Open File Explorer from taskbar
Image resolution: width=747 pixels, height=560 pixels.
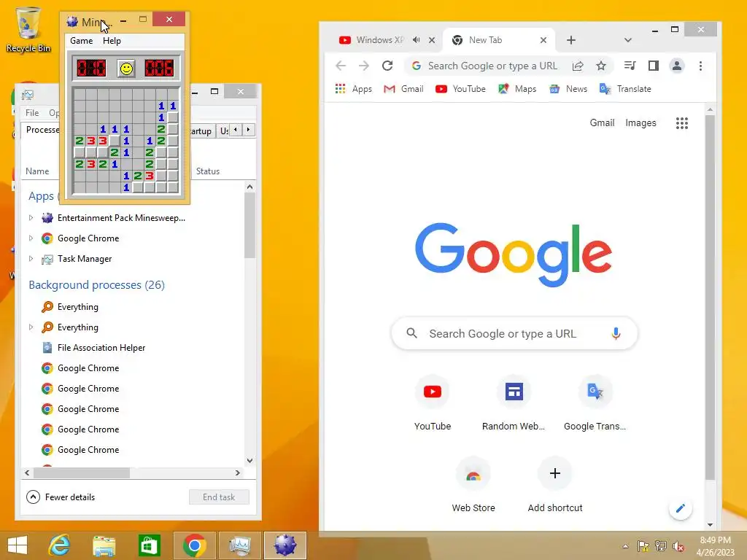(104, 545)
